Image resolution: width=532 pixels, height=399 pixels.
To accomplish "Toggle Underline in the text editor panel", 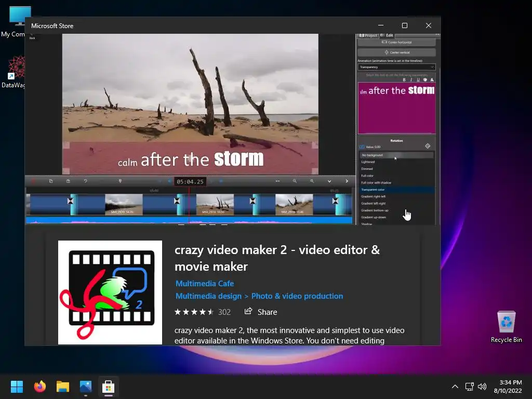I will pyautogui.click(x=418, y=79).
